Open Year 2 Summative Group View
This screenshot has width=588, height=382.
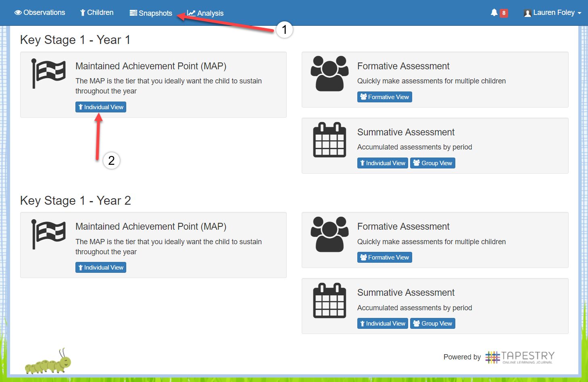tap(433, 323)
